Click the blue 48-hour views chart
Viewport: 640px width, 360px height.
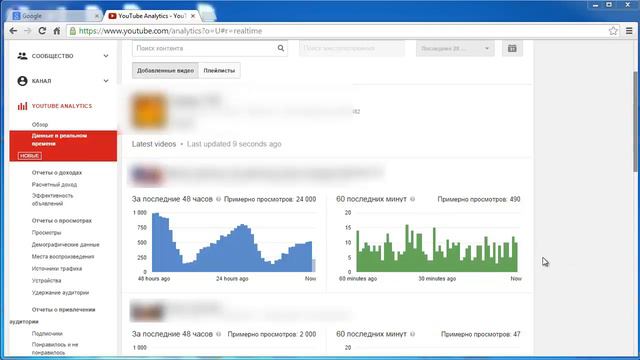coord(233,242)
